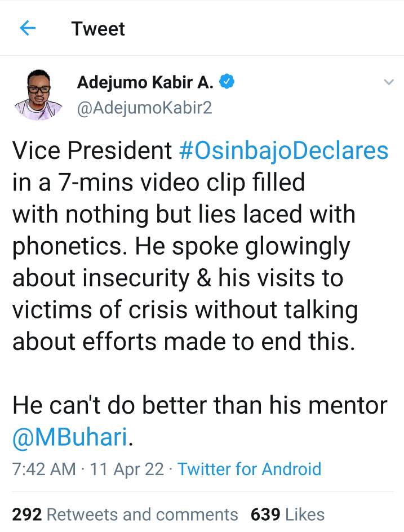
Task: Click Adejumo Kabir's profile avatar
Action: [x=39, y=94]
